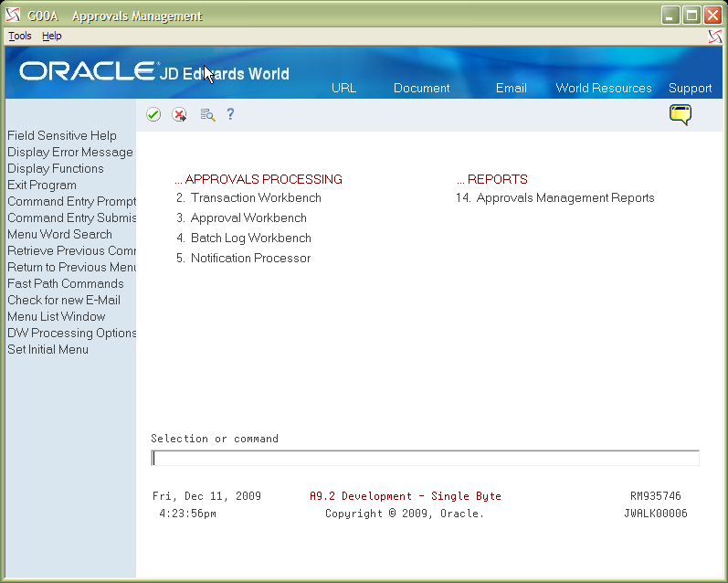Open World Resources in banner
This screenshot has height=583, width=728.
[x=603, y=88]
